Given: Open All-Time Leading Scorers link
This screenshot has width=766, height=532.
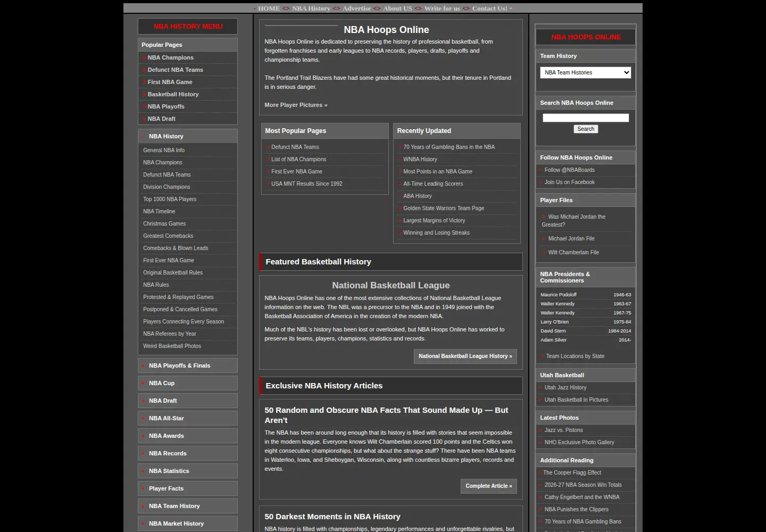Looking at the screenshot, I should point(433,184).
